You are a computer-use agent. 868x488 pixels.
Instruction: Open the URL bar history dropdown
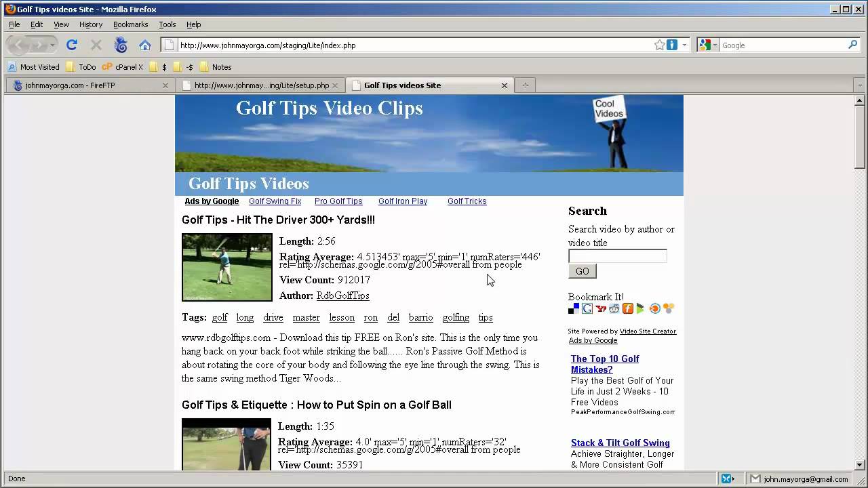pos(684,45)
